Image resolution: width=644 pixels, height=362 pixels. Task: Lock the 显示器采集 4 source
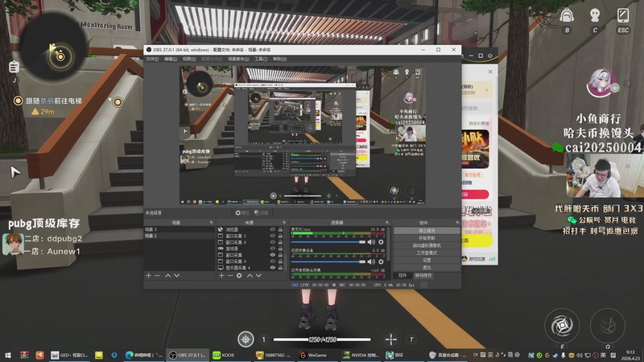pyautogui.click(x=280, y=268)
